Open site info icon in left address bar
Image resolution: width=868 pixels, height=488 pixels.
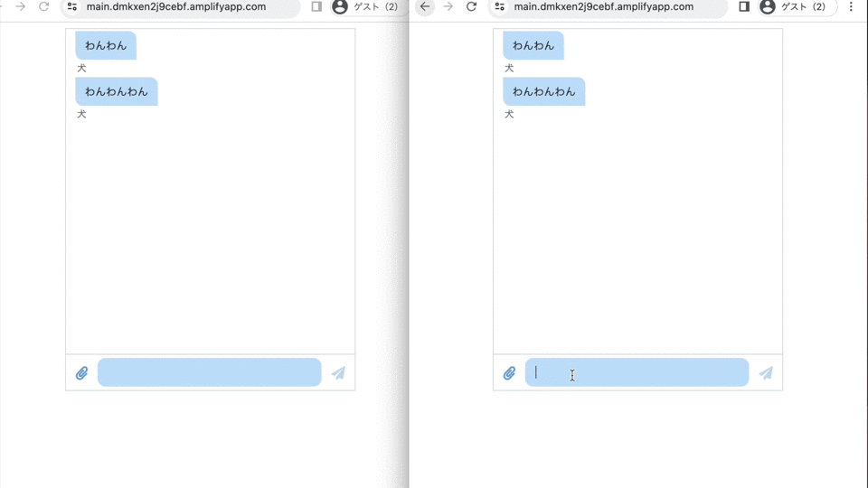point(72,6)
